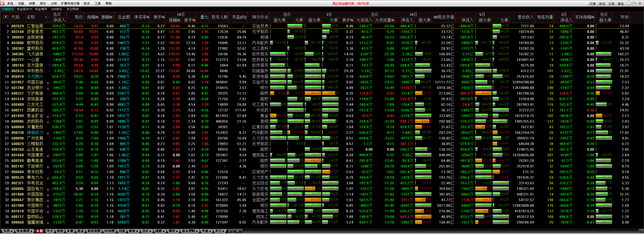Sort by the 总金额 column header
The width and height of the screenshot is (644, 234).
point(124,17)
